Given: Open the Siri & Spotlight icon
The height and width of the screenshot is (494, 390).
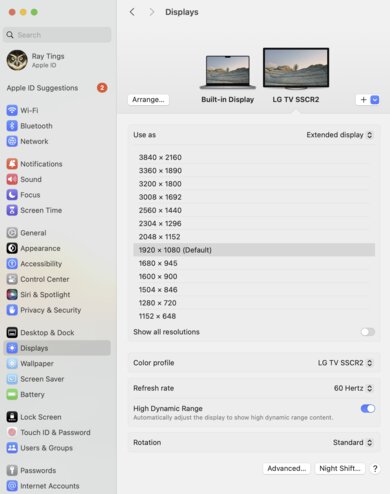Looking at the screenshot, I should coord(12,295).
